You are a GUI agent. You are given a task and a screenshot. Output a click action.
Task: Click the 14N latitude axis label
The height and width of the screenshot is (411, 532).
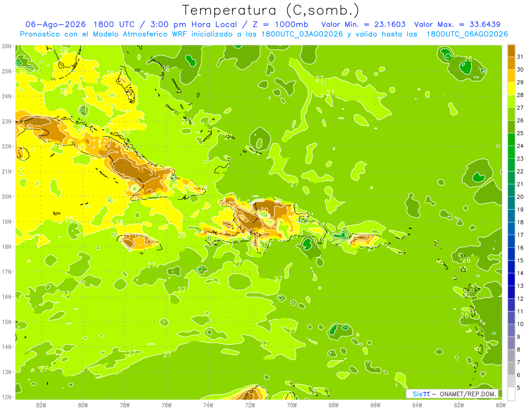click(x=6, y=347)
